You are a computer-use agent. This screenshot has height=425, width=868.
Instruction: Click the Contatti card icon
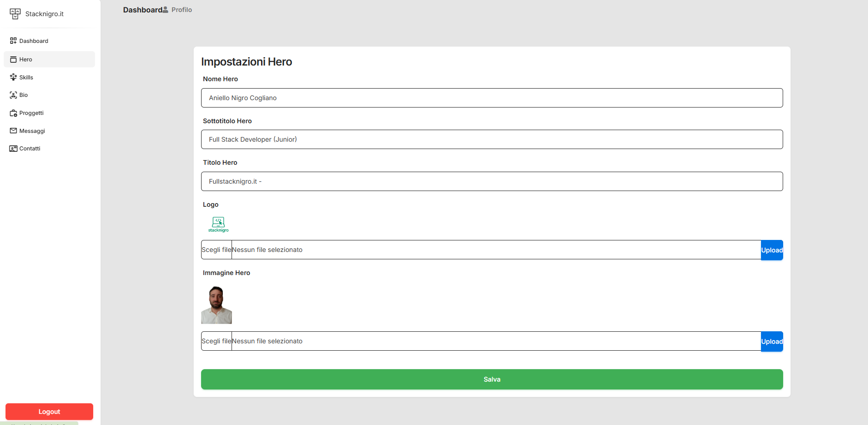click(13, 149)
